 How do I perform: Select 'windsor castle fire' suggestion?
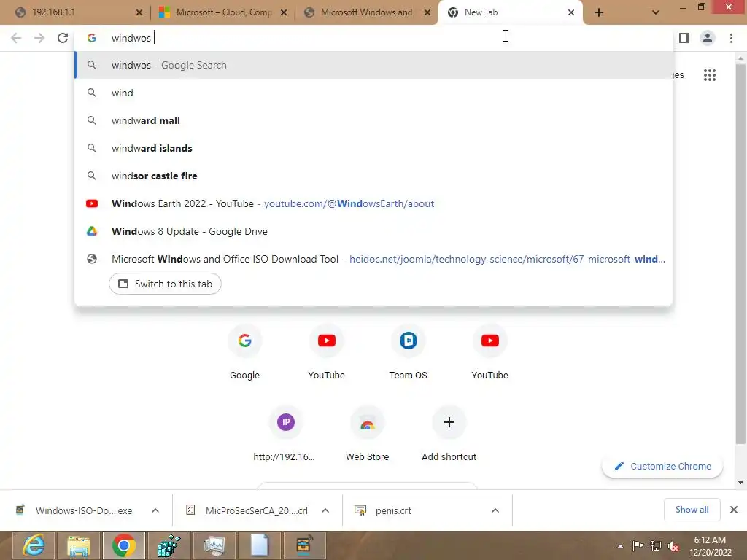(x=373, y=176)
